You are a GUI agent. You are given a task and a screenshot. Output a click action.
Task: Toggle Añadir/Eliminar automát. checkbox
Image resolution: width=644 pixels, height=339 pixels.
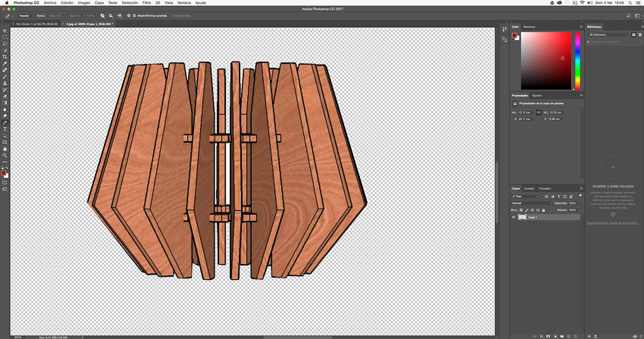point(134,16)
